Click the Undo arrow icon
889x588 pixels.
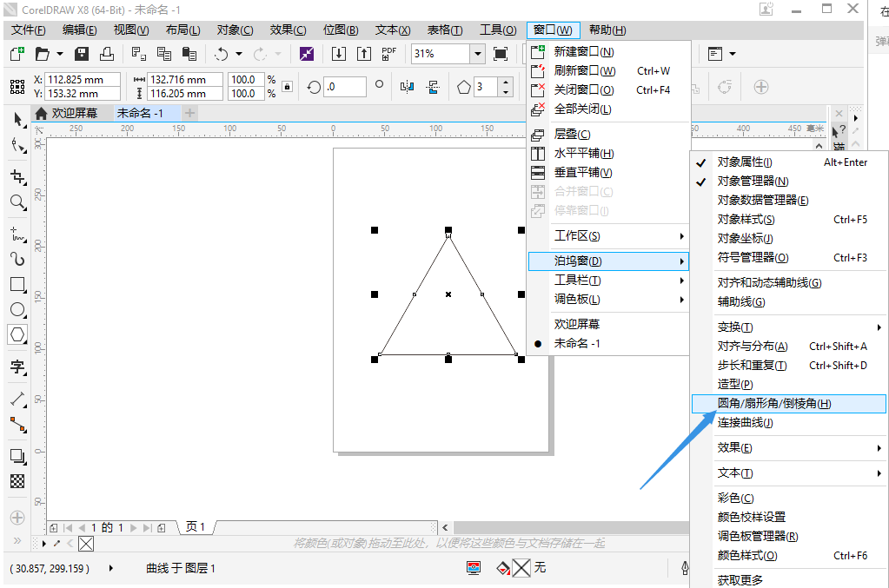(x=221, y=54)
